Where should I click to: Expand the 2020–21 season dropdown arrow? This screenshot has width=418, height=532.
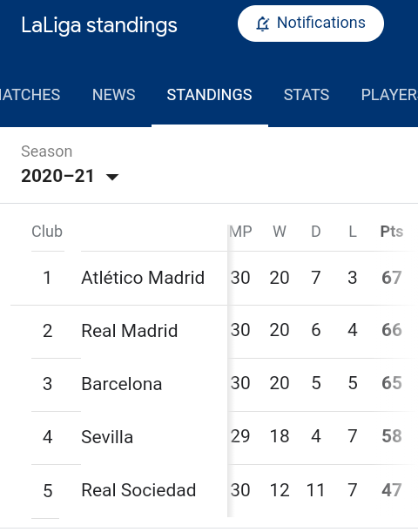click(x=112, y=177)
